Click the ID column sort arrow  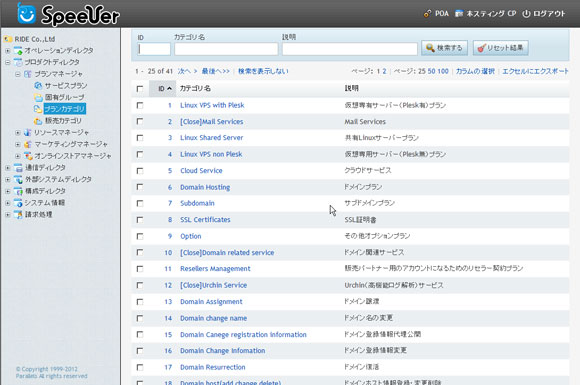coord(169,88)
